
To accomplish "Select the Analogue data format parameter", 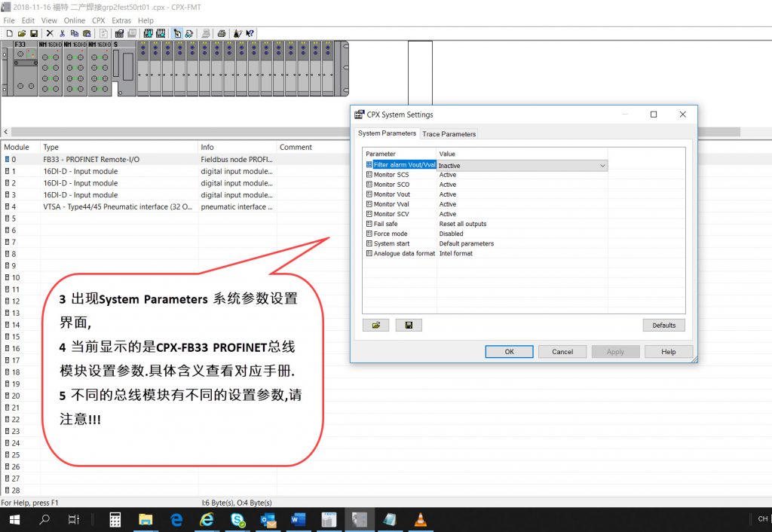I will point(486,253).
